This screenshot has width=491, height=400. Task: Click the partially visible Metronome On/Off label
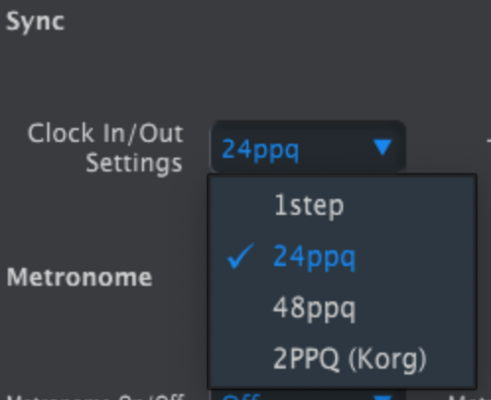[95, 397]
